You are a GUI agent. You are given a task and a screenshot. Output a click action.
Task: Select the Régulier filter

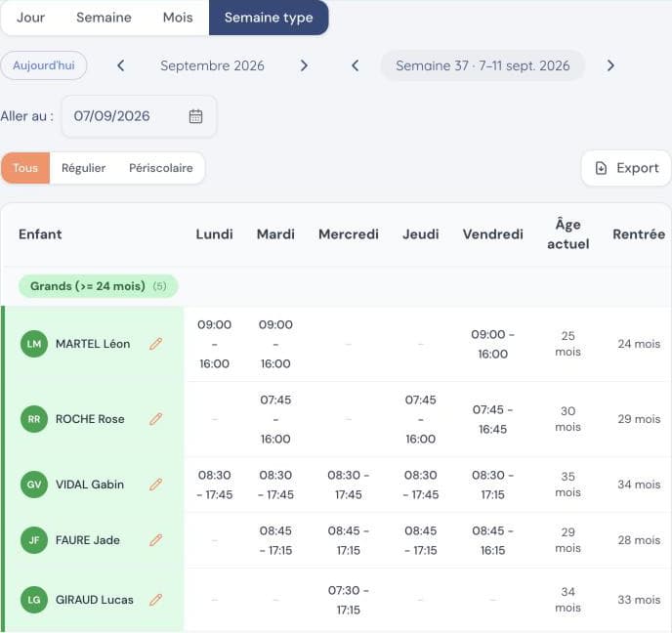[84, 168]
